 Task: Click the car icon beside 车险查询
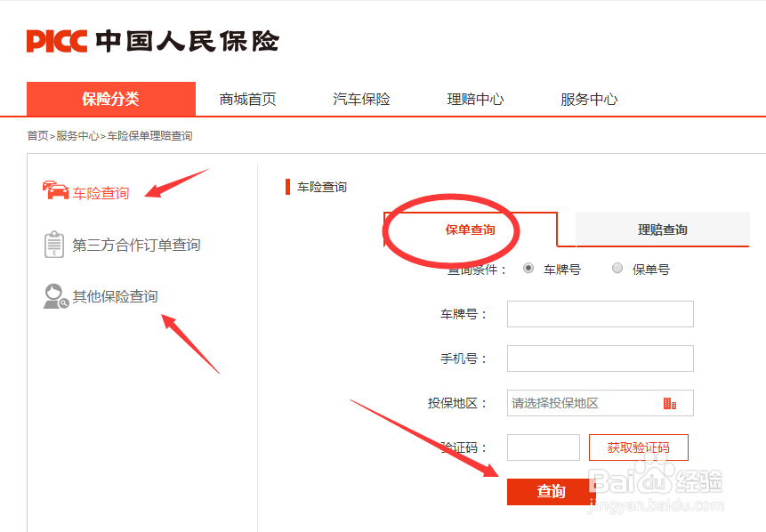[54, 190]
